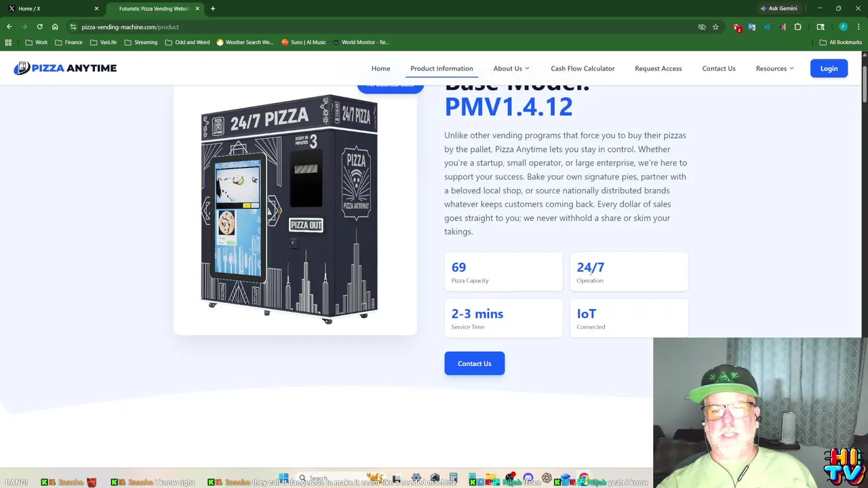Screen dimensions: 868x488
Task: Click the Ask Gemini button
Action: 778,8
